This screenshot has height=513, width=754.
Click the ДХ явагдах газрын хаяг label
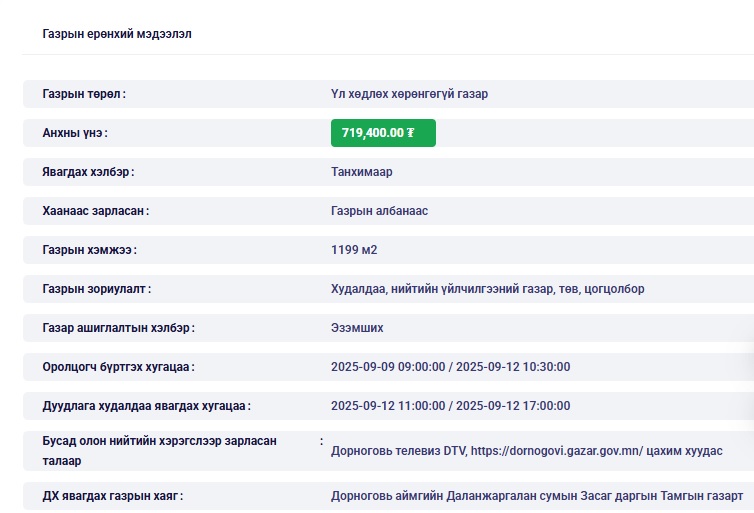(x=113, y=496)
